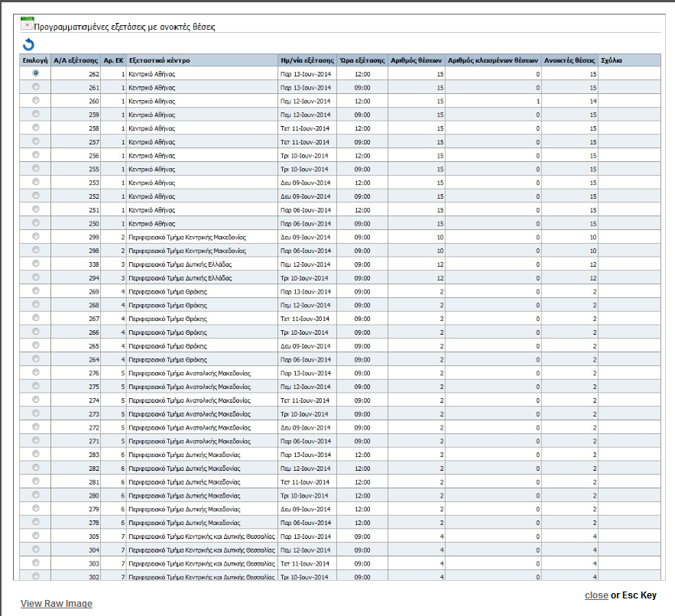675x616 pixels.
Task: Click 'Περιφερειακό Τμήμα Δυτικής Ελλάδας' in row 338
Action: point(180,264)
